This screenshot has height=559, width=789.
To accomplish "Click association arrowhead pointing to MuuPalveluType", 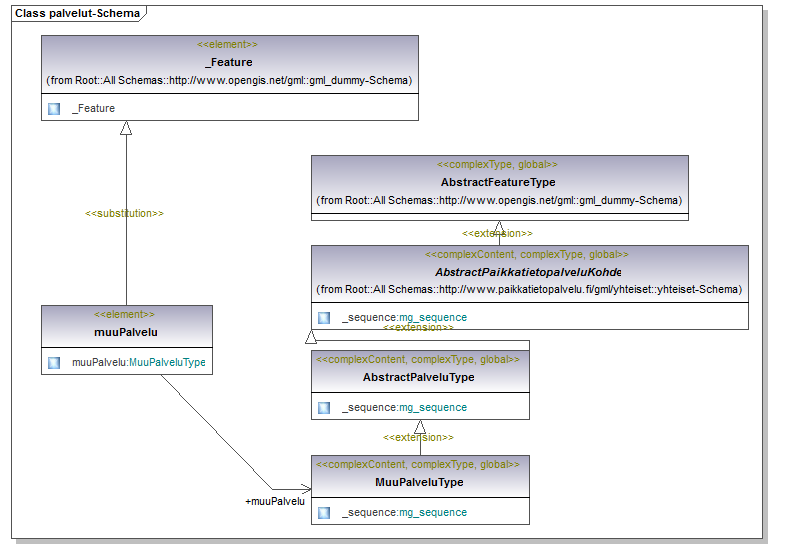I will tap(306, 489).
